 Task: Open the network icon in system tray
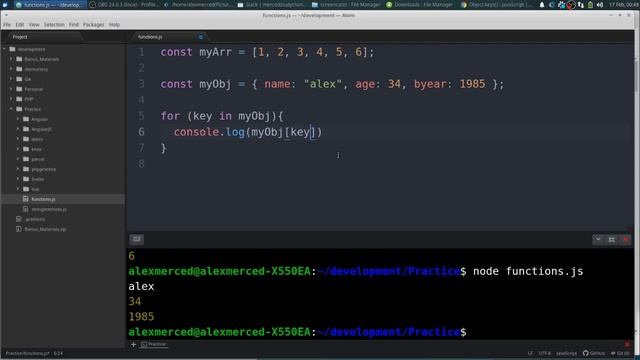(580, 5)
